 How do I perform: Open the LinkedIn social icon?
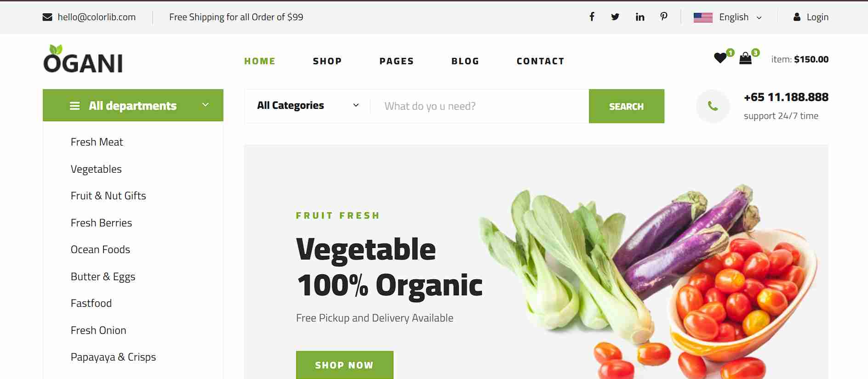click(x=640, y=17)
